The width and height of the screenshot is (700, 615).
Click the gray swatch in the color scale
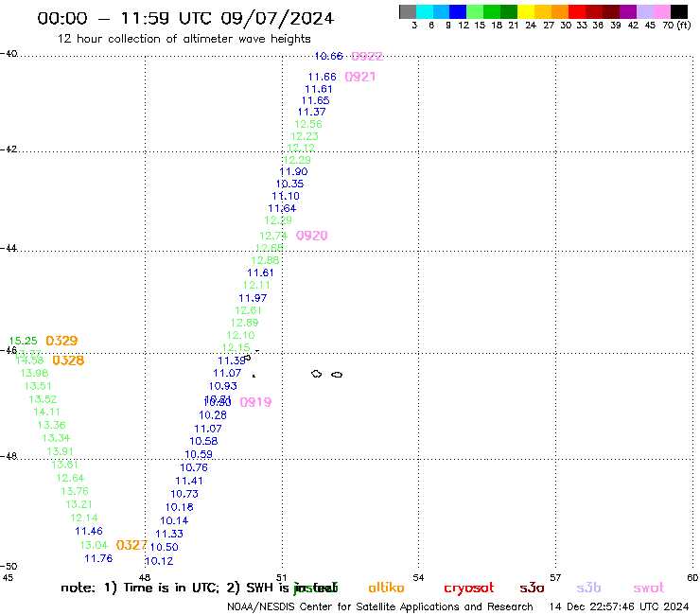click(408, 11)
